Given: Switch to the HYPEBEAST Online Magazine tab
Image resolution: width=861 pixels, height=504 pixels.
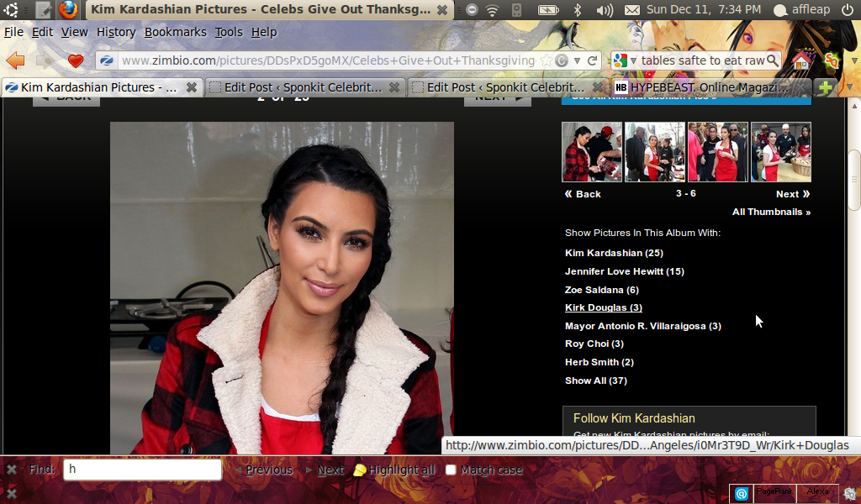Looking at the screenshot, I should tap(710, 87).
